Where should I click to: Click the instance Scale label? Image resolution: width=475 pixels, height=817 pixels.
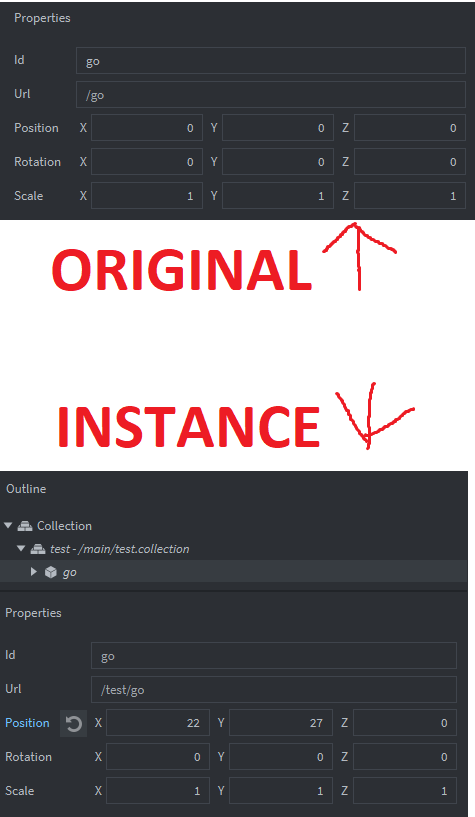click(20, 790)
